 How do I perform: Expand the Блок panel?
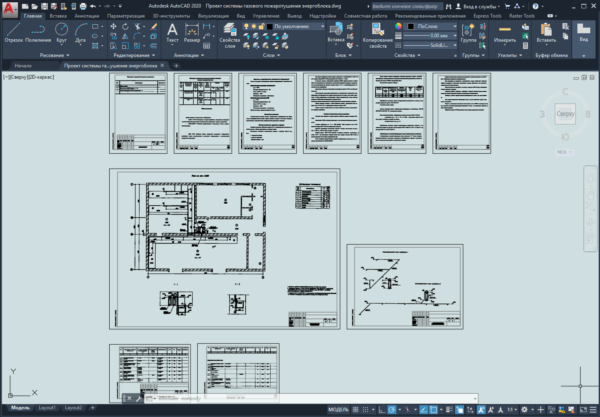pyautogui.click(x=343, y=55)
